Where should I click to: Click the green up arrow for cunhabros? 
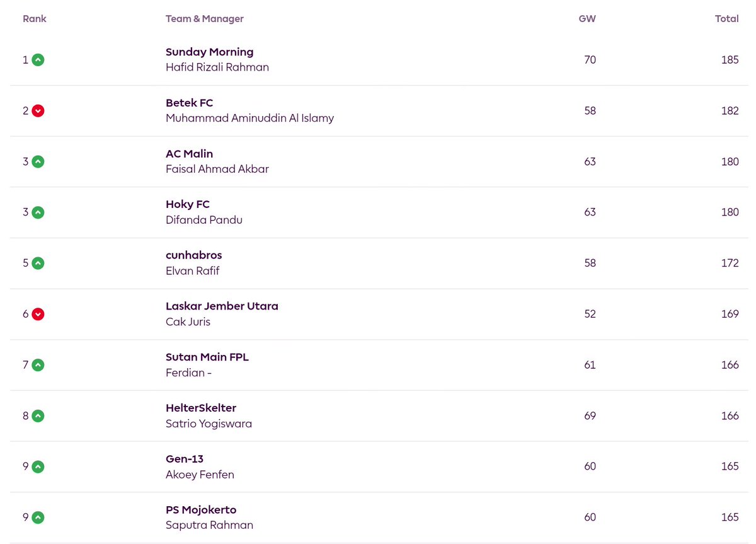(38, 263)
